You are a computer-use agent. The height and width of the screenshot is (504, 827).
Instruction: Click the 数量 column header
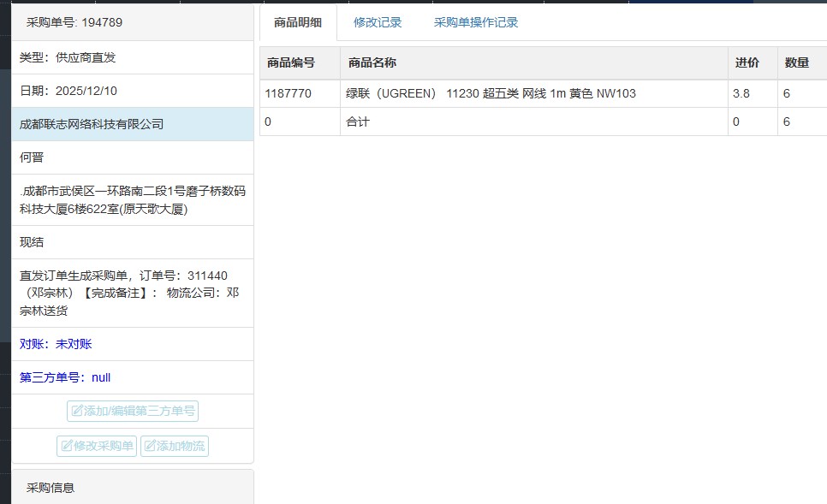(x=797, y=63)
